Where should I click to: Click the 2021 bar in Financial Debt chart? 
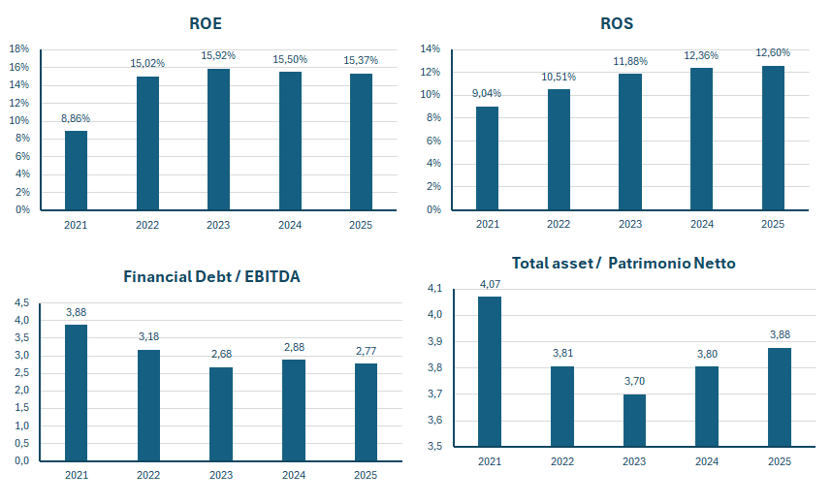[x=77, y=393]
